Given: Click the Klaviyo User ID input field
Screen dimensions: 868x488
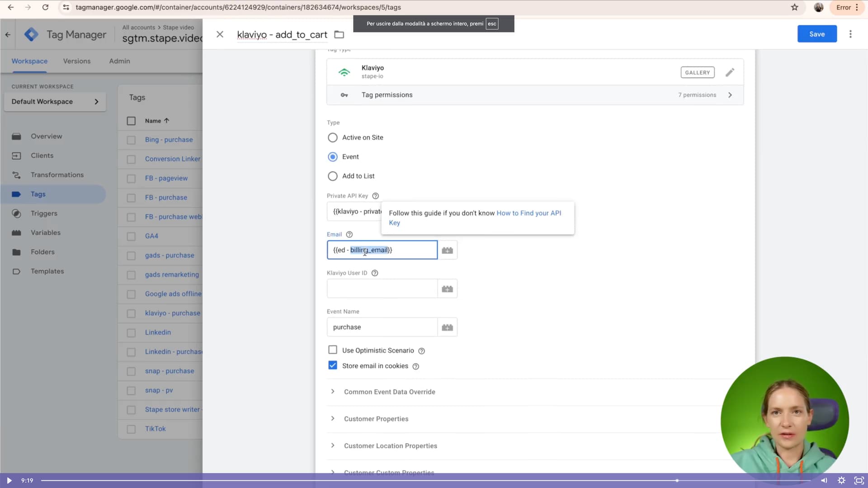Looking at the screenshot, I should [x=382, y=289].
